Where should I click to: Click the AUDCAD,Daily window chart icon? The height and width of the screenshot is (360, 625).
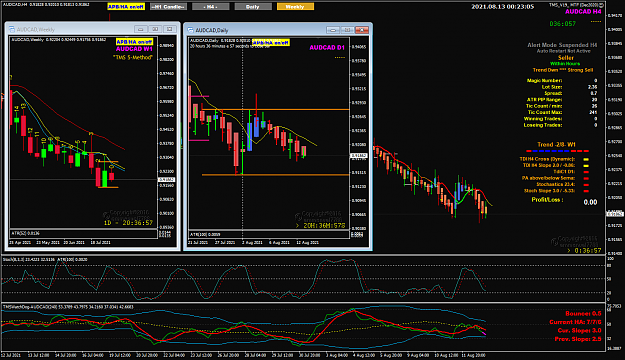[x=190, y=30]
